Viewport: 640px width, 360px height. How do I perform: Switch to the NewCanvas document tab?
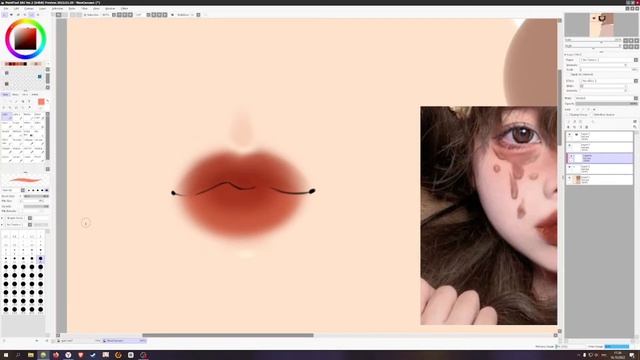pos(124,340)
